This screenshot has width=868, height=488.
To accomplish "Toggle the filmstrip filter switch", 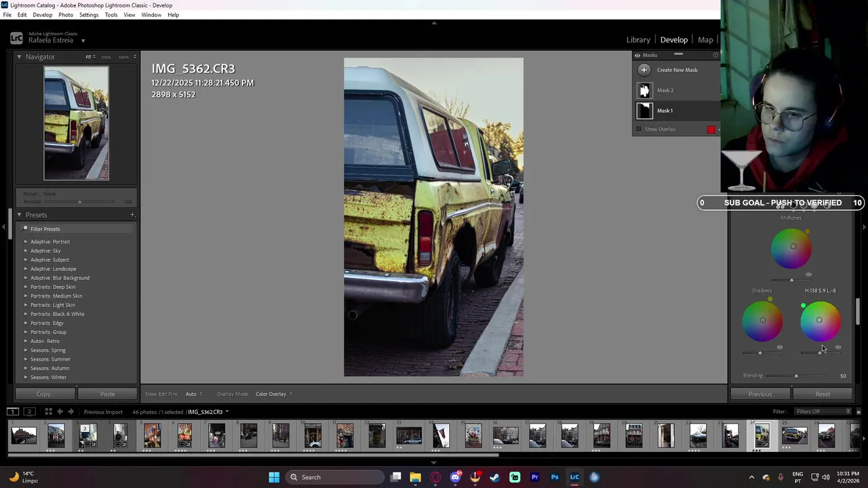I will (x=858, y=411).
